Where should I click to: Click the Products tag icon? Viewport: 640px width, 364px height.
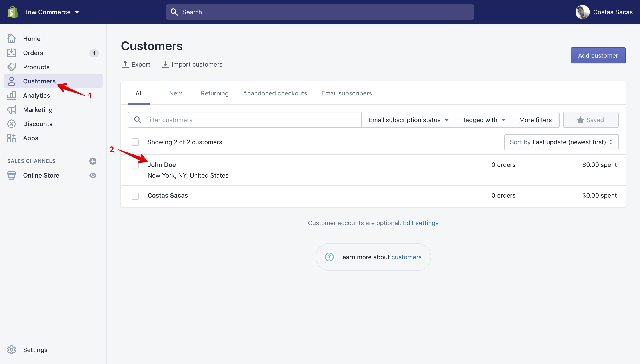(12, 67)
